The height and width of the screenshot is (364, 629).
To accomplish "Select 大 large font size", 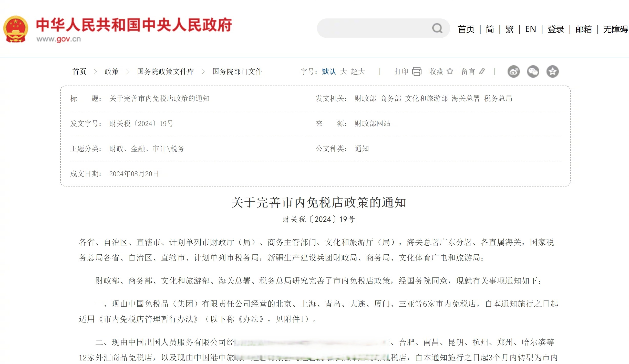I will point(343,72).
